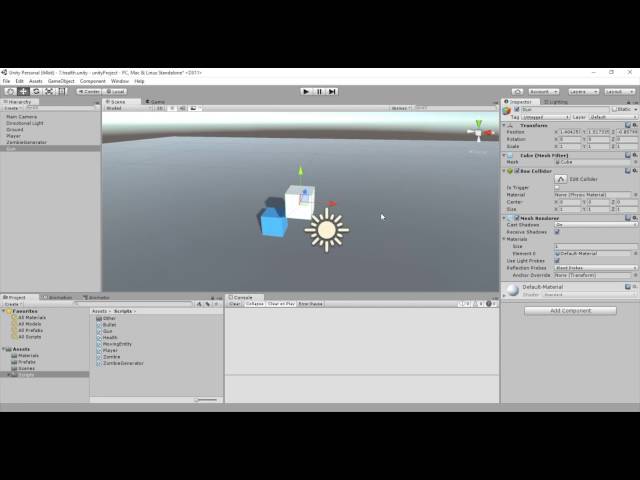Click the Add Component button

click(x=570, y=311)
